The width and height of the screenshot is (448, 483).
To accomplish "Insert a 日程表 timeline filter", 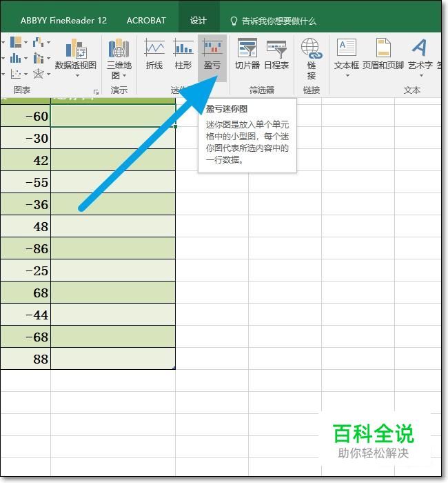I will point(276,53).
